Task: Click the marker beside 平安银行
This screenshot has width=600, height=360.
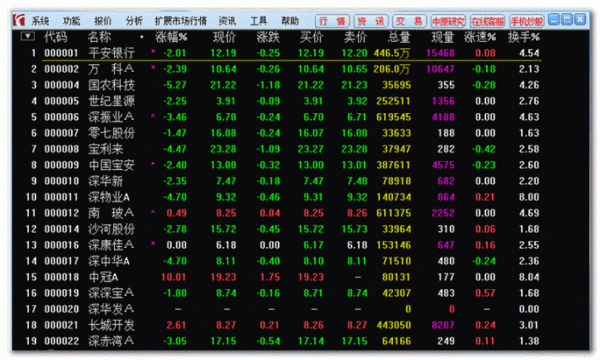Action: click(153, 50)
